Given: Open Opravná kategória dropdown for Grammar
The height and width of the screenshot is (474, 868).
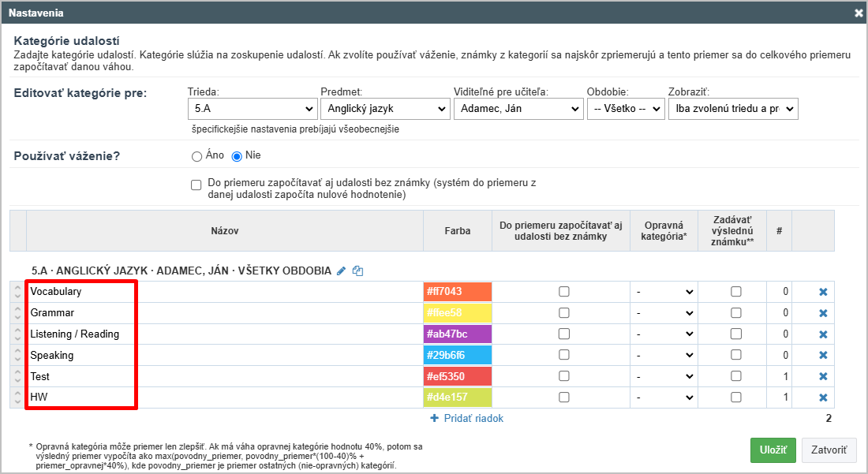Looking at the screenshot, I should click(x=664, y=312).
